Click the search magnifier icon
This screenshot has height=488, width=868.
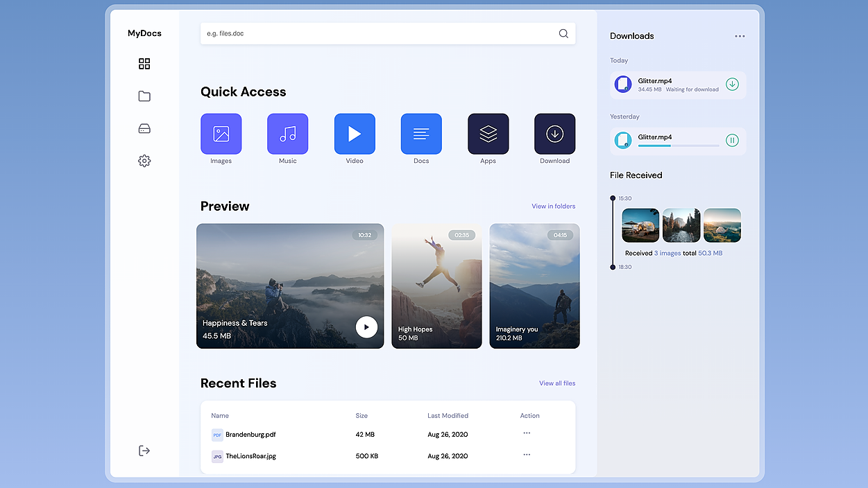[563, 33]
